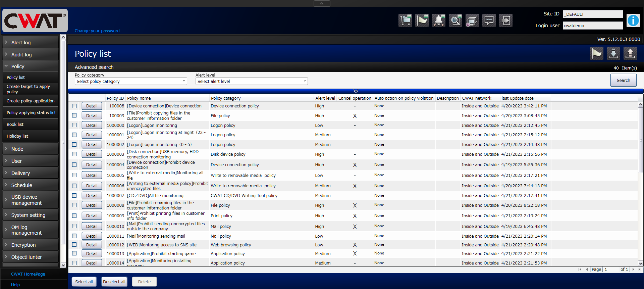Image resolution: width=644 pixels, height=289 pixels.
Task: Expand the User menu
Action: 31,161
